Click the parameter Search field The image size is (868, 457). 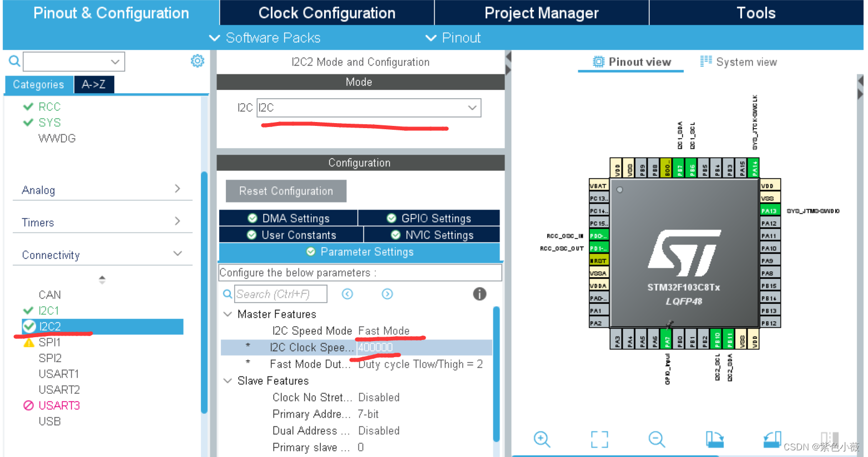click(281, 294)
